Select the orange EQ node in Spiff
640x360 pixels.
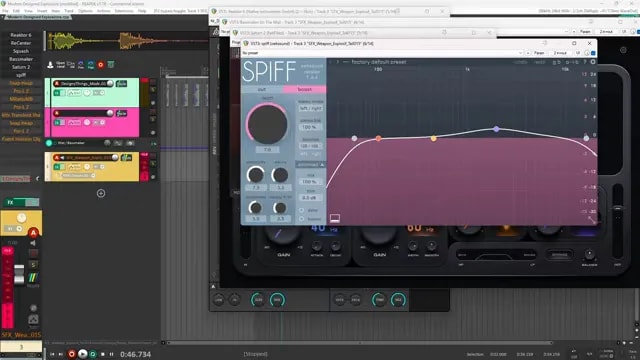click(379, 139)
